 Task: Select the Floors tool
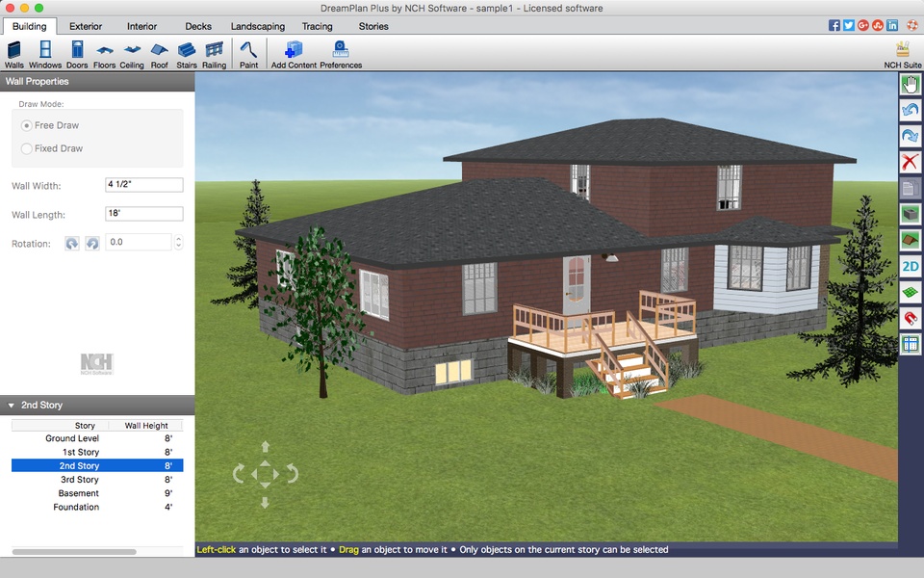(x=104, y=54)
